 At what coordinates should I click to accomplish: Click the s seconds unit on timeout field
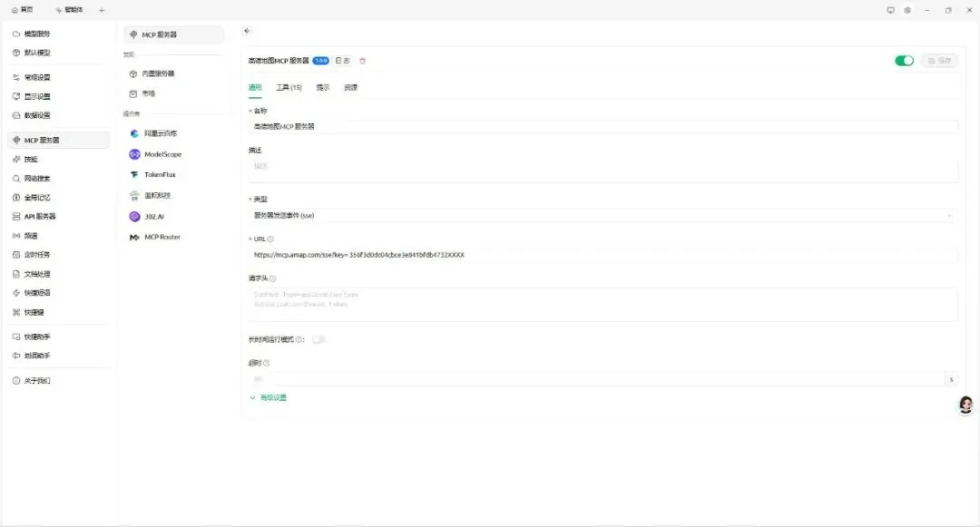pos(951,379)
